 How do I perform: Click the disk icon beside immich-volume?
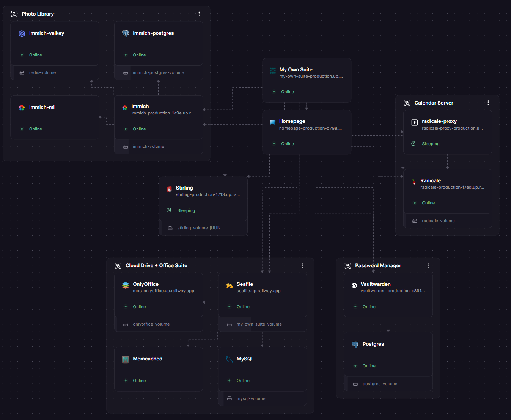point(126,147)
